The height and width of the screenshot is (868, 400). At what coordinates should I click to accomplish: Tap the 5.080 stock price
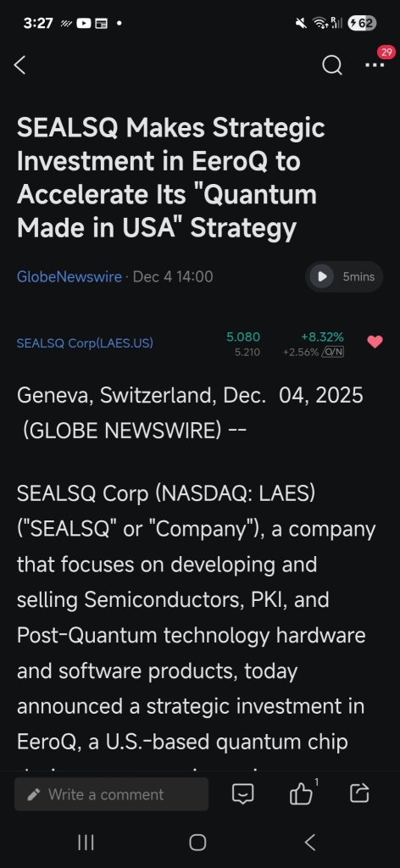click(243, 337)
